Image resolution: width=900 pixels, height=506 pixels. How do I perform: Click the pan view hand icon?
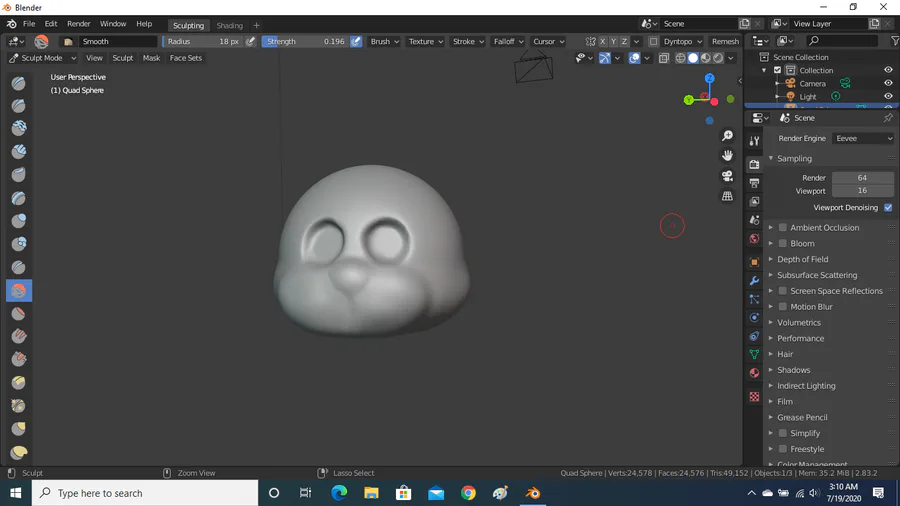pyautogui.click(x=727, y=155)
